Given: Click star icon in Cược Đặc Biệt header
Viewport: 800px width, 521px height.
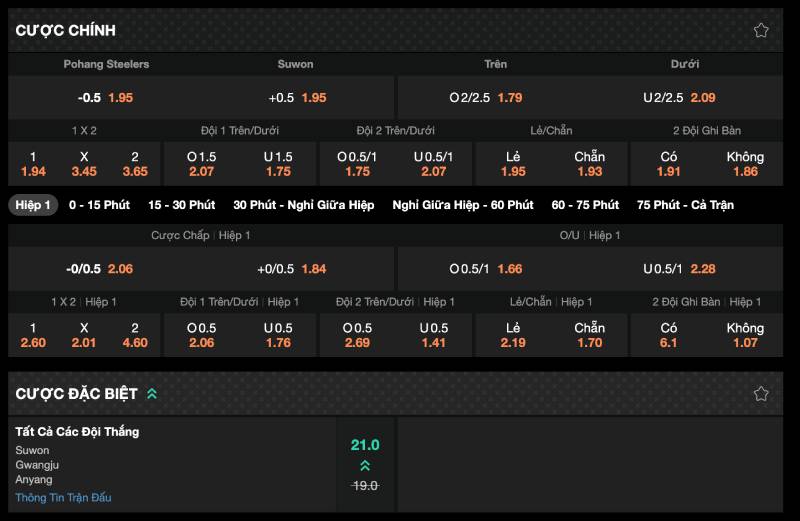Looking at the screenshot, I should [761, 393].
